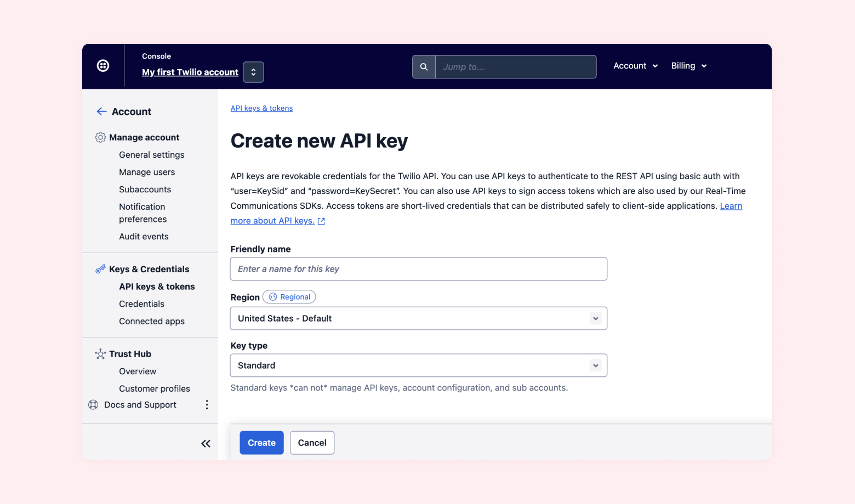This screenshot has height=504, width=855.
Task: Open the three-dot menu next to Docs and Support
Action: 207,405
